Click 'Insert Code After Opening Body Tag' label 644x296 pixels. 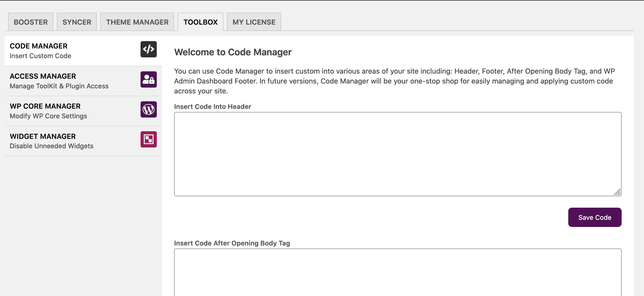pos(232,243)
